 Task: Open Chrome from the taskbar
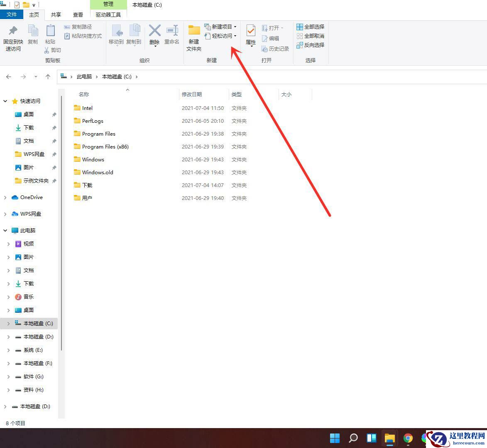click(x=408, y=438)
